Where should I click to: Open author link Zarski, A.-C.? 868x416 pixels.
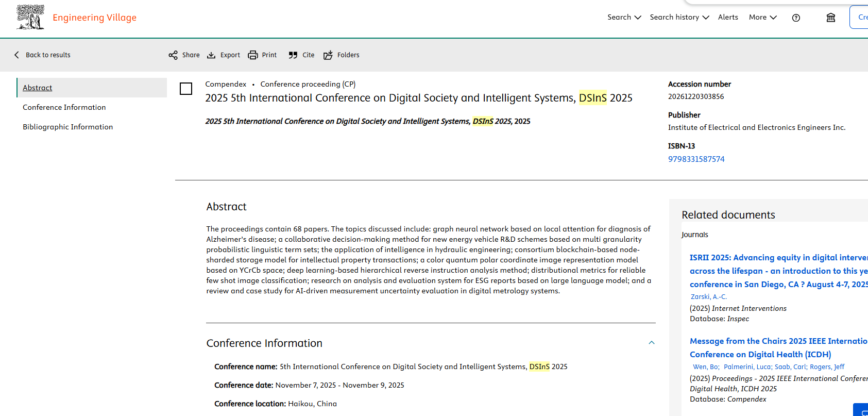tap(708, 297)
